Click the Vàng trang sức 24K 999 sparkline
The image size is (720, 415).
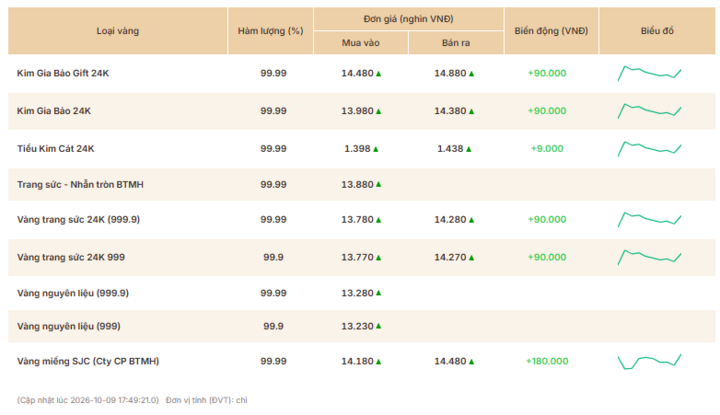(649, 258)
